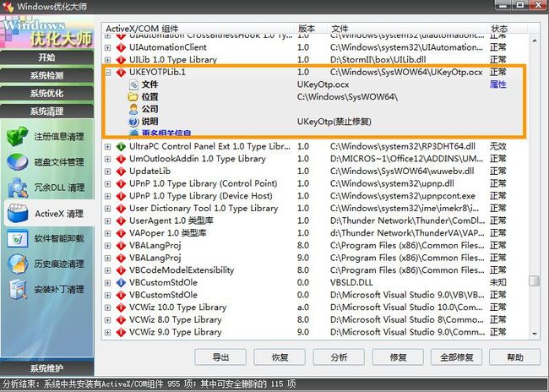Select the VBCustomStdOle VBSLD.DLL row text
The height and width of the screenshot is (392, 549).
point(163,283)
